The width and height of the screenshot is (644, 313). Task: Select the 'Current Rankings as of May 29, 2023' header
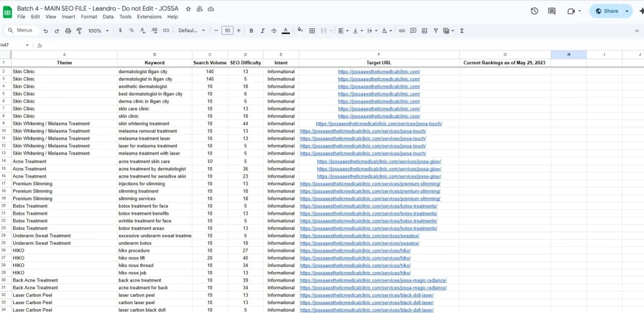point(505,63)
